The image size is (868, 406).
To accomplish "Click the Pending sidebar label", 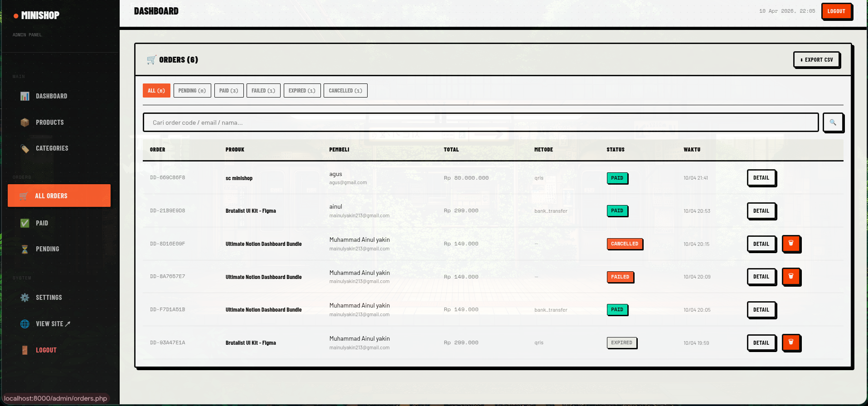I will [48, 249].
